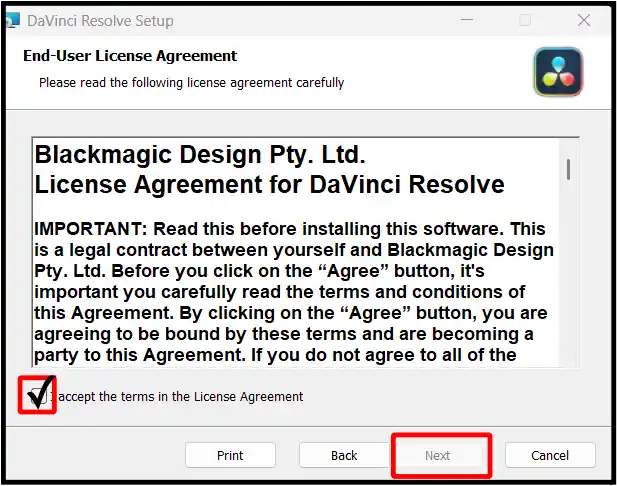Cancel the DaVinci Resolve setup
The width and height of the screenshot is (617, 486).
point(550,455)
